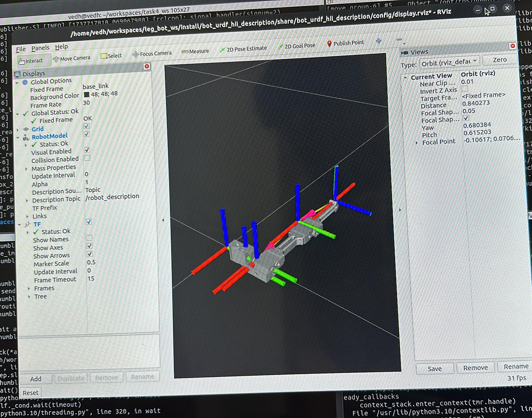Screen dimensions: 532x418
Task: Click the Displays panel monitor icon
Action: coord(17,74)
